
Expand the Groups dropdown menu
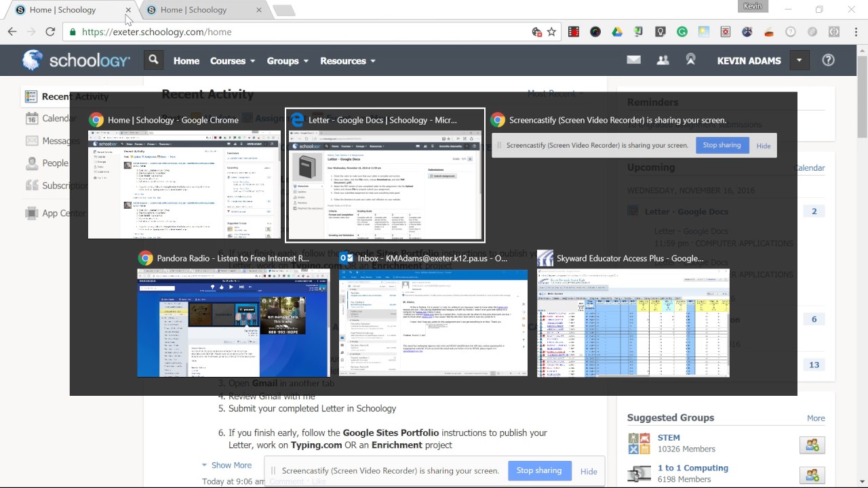[x=288, y=60]
